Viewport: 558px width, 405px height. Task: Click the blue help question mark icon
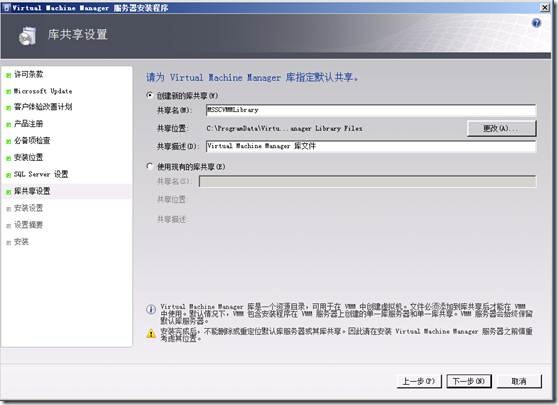[536, 23]
